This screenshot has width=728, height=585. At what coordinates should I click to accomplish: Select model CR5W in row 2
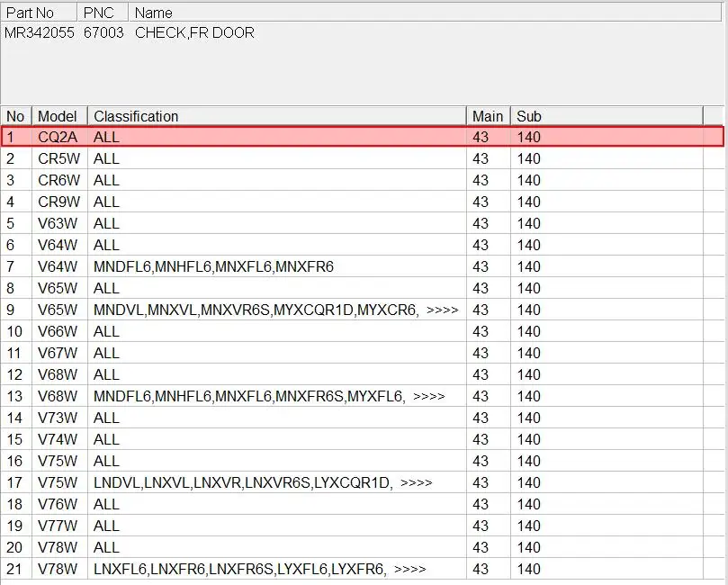[x=59, y=158]
